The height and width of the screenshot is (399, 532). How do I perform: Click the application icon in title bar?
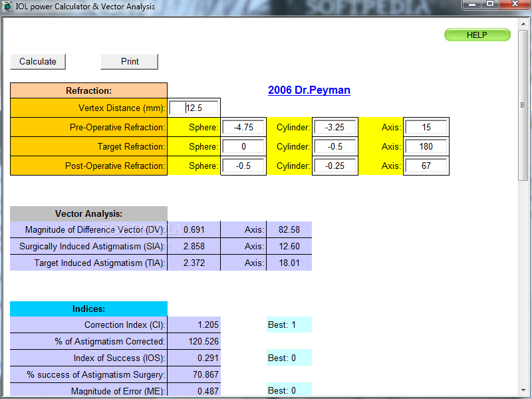7,7
